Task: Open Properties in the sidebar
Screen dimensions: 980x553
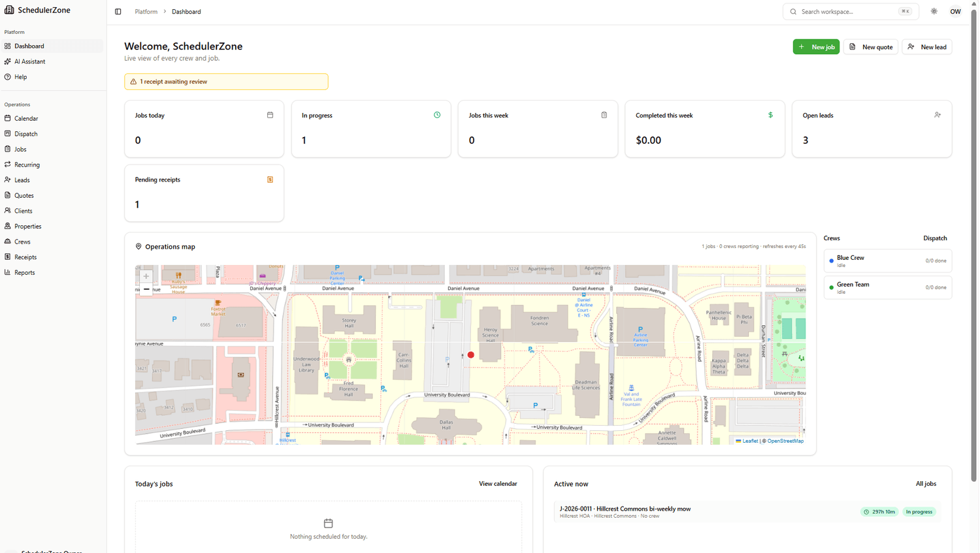Action: click(53, 227)
